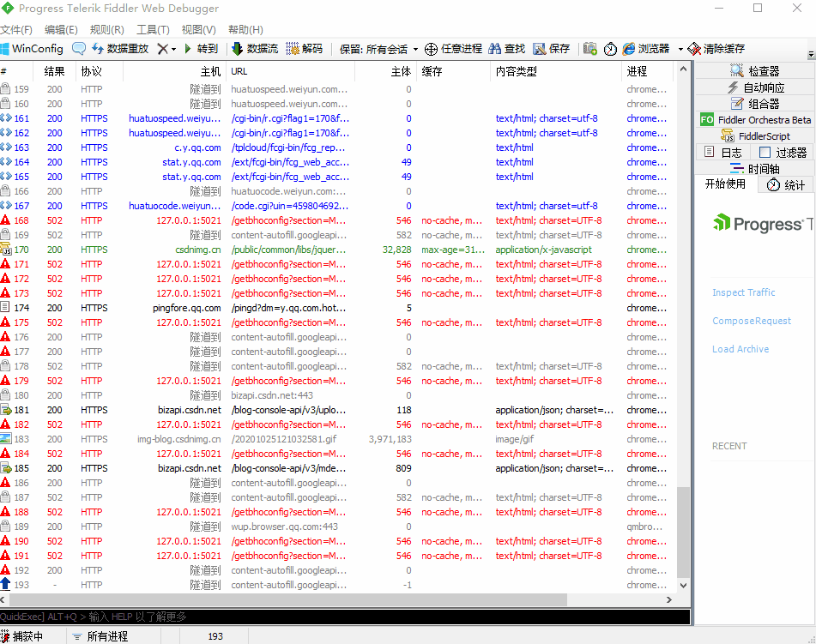Click the lock icon on session 159

(x=5, y=89)
